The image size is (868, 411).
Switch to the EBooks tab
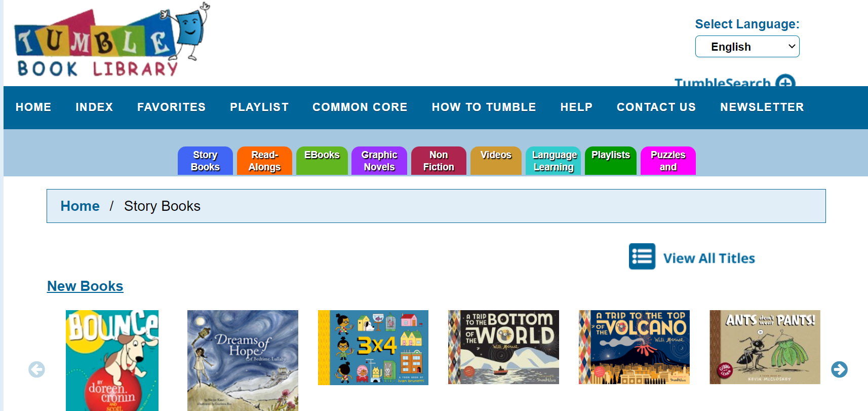(322, 161)
